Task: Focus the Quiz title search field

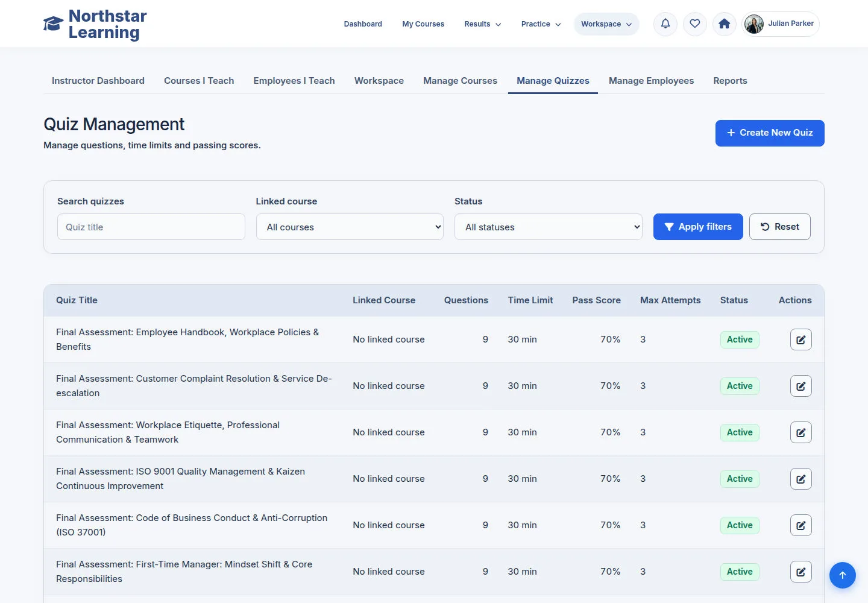Action: tap(151, 227)
